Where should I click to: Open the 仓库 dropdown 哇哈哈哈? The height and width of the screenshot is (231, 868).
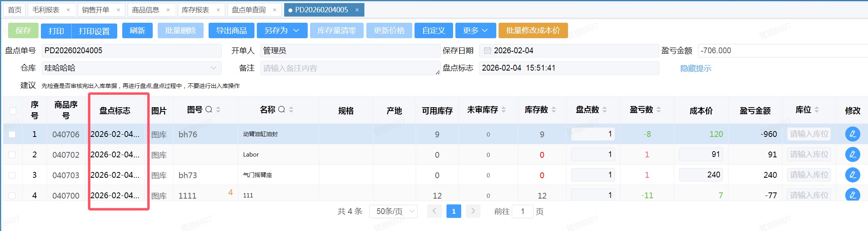[x=131, y=68]
